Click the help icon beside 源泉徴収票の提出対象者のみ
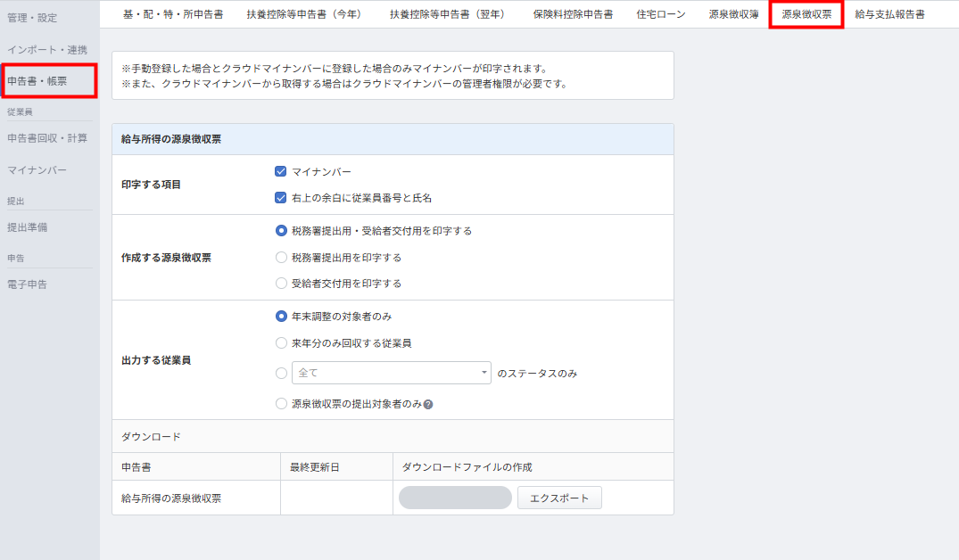Image resolution: width=959 pixels, height=560 pixels. [x=428, y=405]
